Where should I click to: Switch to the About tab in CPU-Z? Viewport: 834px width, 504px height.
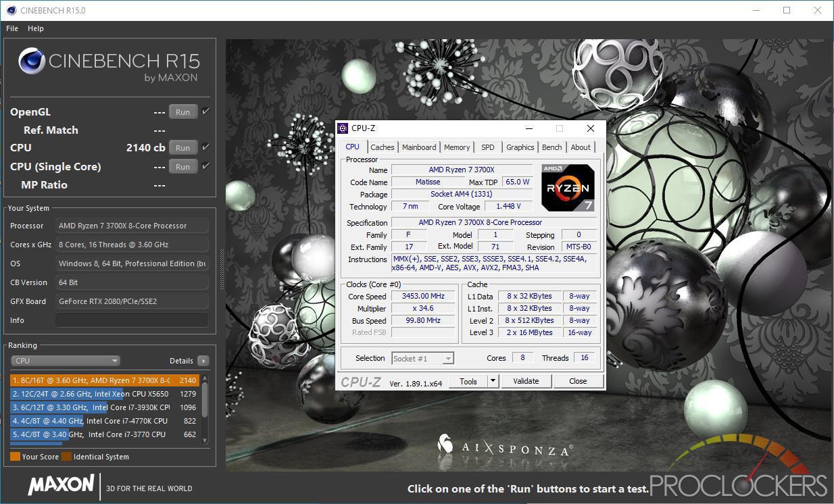[581, 147]
